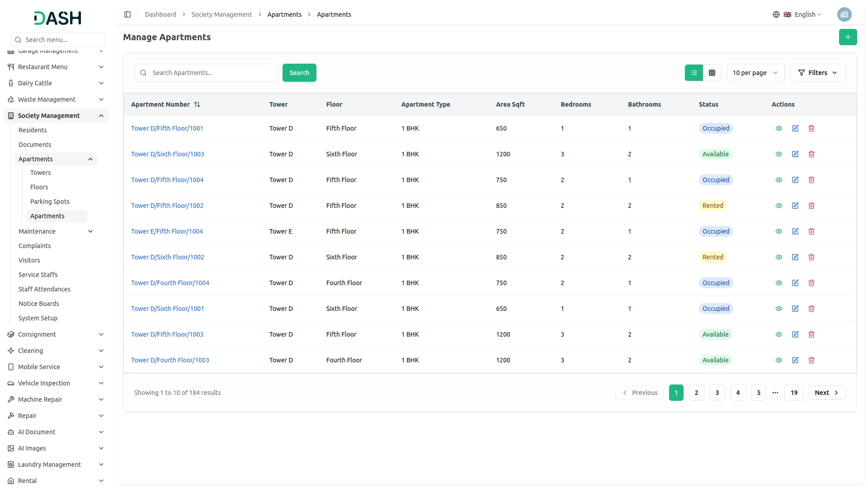Image resolution: width=868 pixels, height=488 pixels.
Task: Click the Search Apartments input field
Action: (x=212, y=73)
